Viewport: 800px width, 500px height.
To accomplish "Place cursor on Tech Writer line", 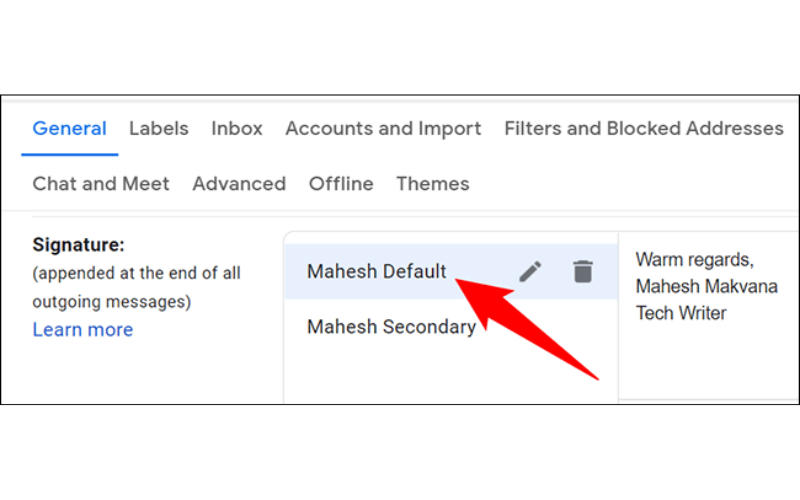I will 681,313.
